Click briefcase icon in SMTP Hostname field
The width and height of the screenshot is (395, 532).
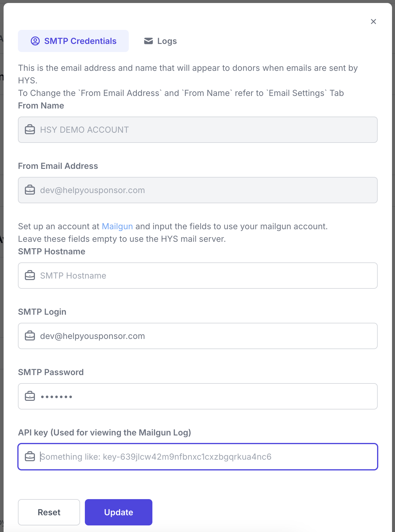click(30, 276)
